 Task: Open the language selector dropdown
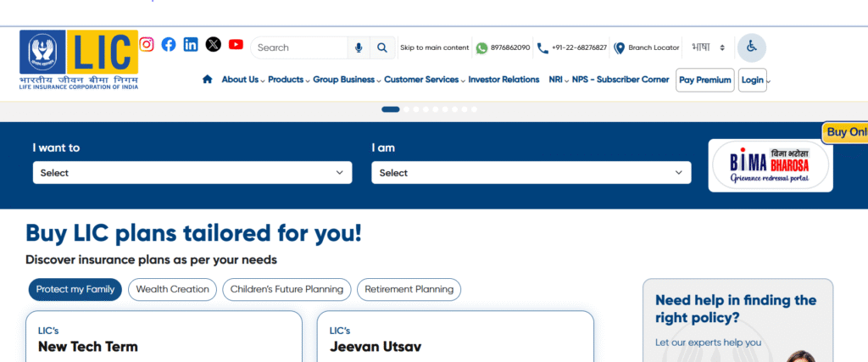(x=709, y=47)
